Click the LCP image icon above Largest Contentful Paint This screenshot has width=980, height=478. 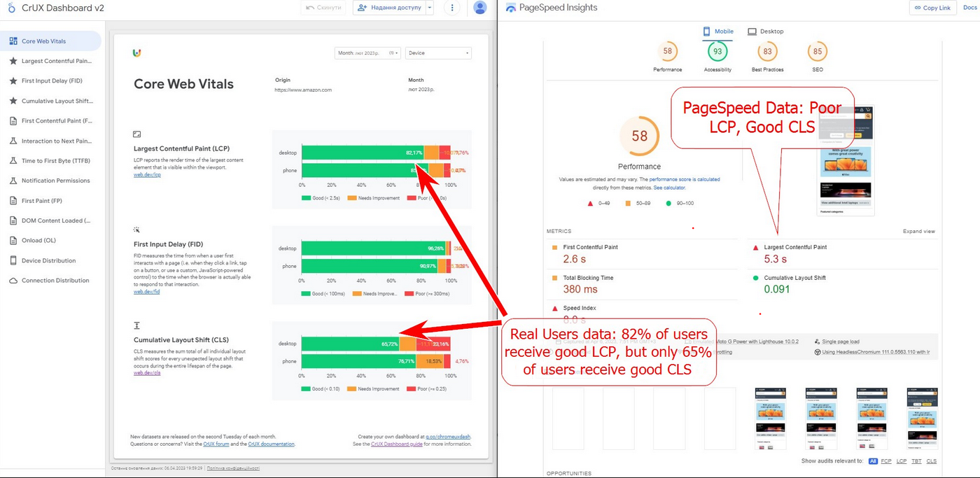[137, 134]
